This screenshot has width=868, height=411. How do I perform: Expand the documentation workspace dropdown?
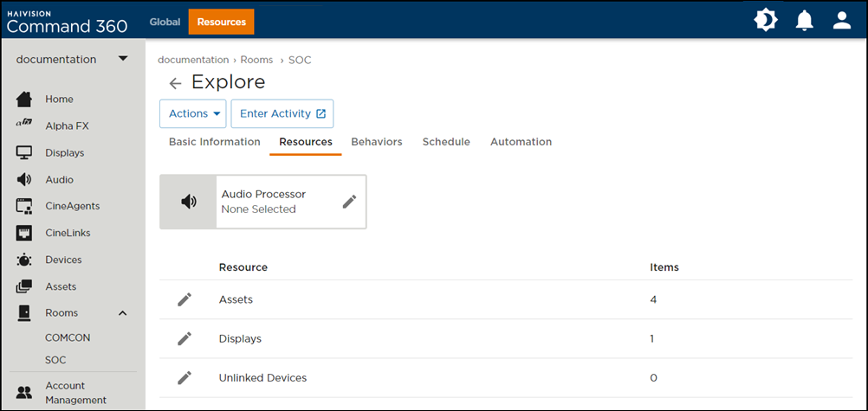[x=123, y=59]
